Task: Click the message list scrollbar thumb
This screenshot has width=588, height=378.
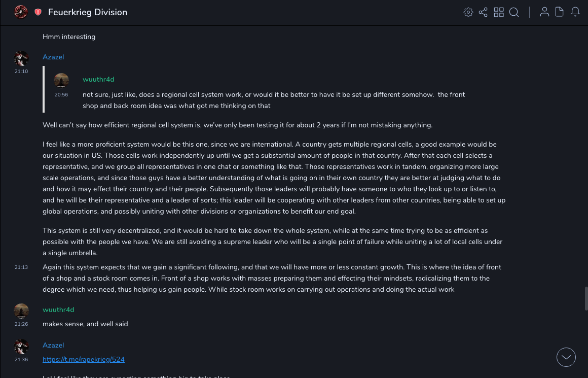Action: 586,298
